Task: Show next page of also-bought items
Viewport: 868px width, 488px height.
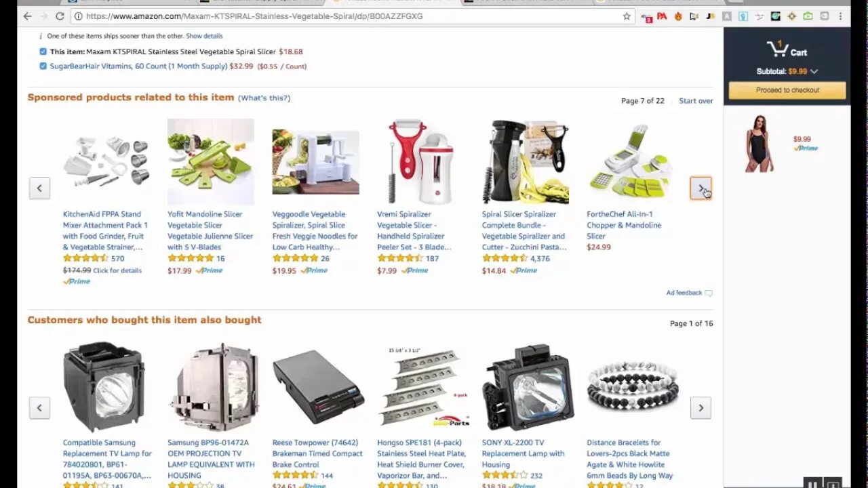Action: pos(701,408)
